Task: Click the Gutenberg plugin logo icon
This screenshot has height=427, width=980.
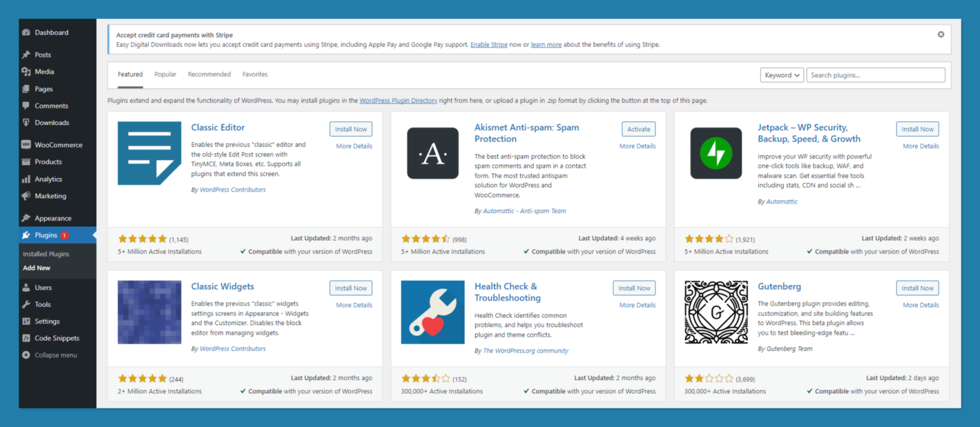Action: click(x=716, y=312)
